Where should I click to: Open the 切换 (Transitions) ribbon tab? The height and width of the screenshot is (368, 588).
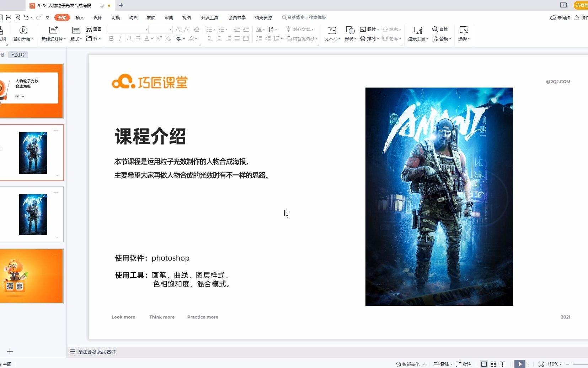point(116,17)
